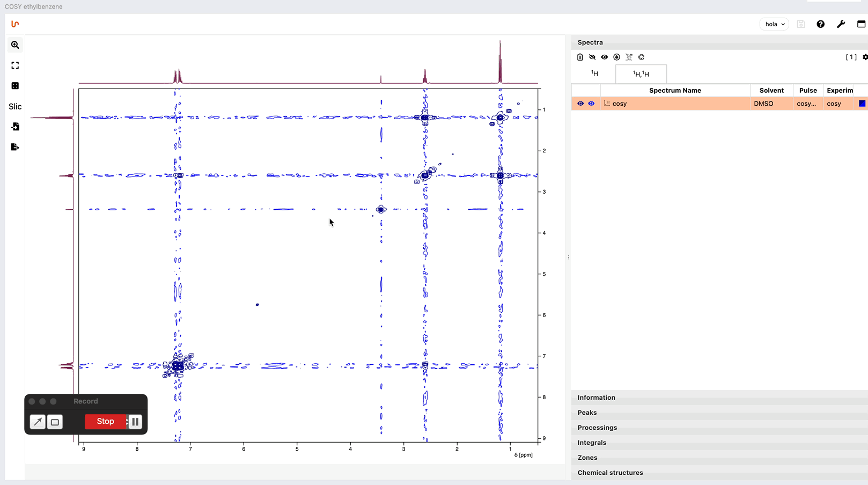Open the help question mark icon
This screenshot has height=485, width=868.
821,24
